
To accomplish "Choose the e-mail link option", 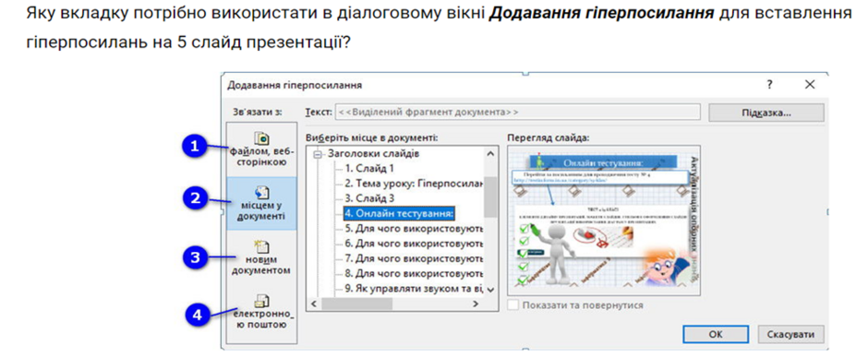I will pyautogui.click(x=262, y=311).
